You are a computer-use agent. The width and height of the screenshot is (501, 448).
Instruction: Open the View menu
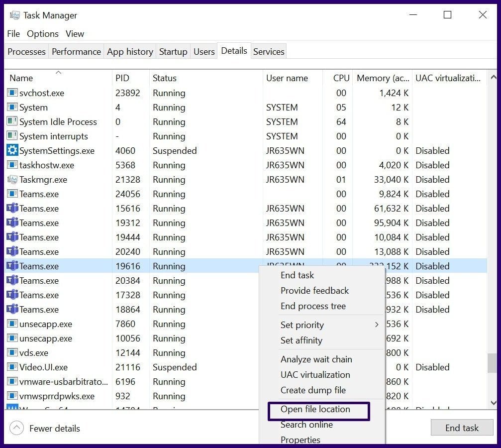[x=75, y=33]
